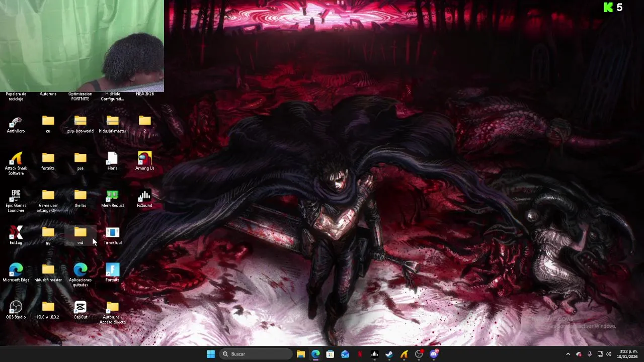Image resolution: width=644 pixels, height=362 pixels.
Task: Select the lowercase fortnite folder
Action: point(48,161)
